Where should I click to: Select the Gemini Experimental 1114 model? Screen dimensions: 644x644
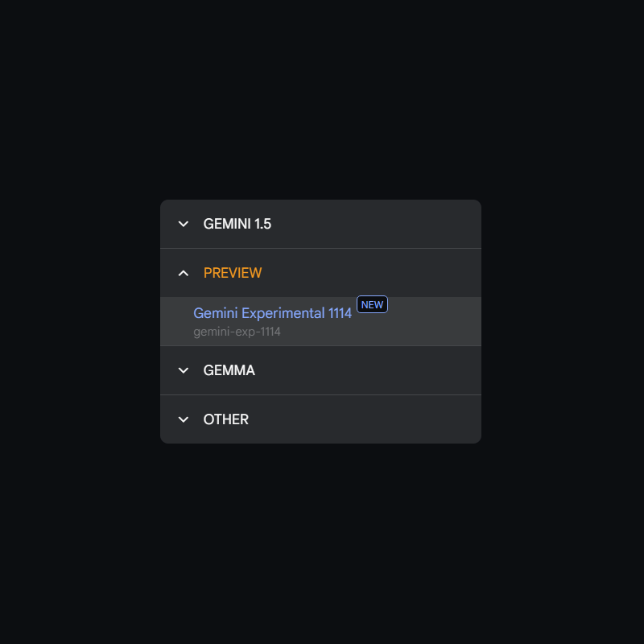(272, 313)
